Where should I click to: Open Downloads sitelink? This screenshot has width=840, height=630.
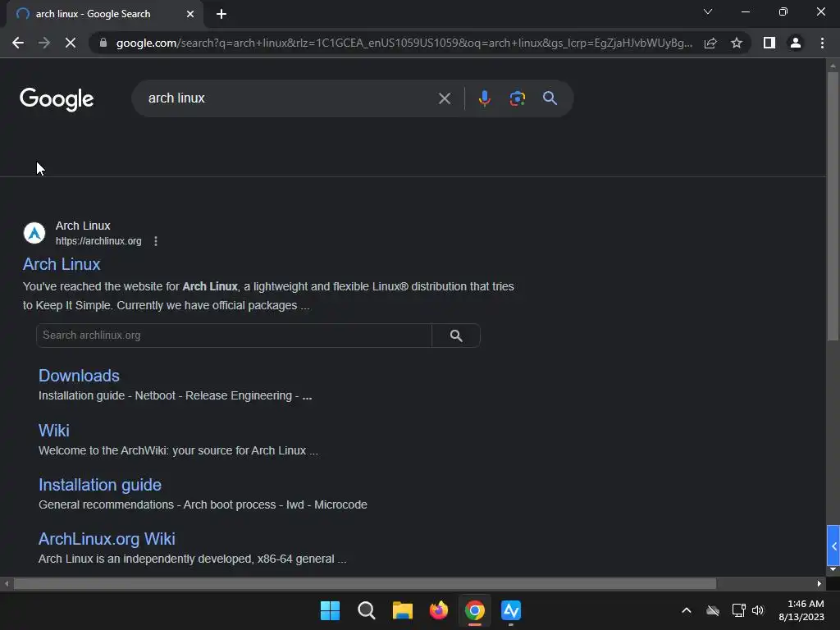click(79, 376)
